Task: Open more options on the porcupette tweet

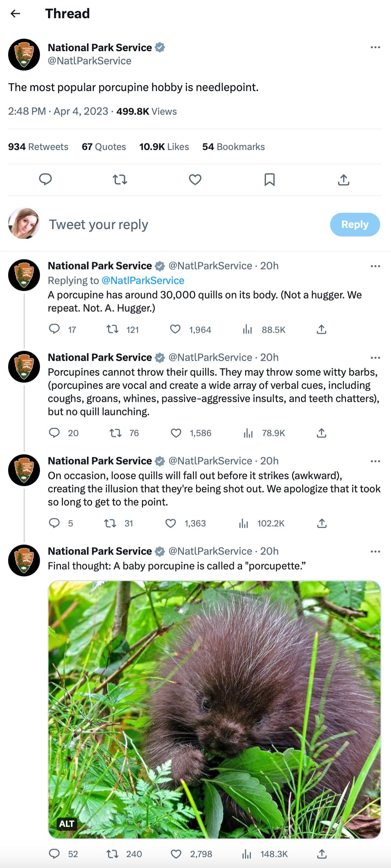Action: 375,551
